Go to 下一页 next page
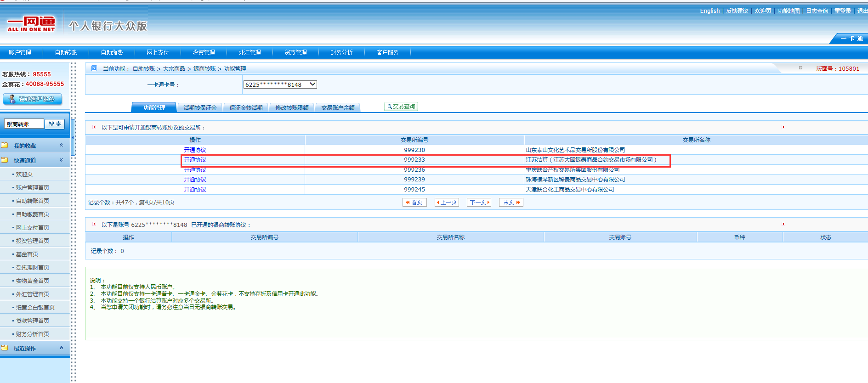 (x=479, y=202)
